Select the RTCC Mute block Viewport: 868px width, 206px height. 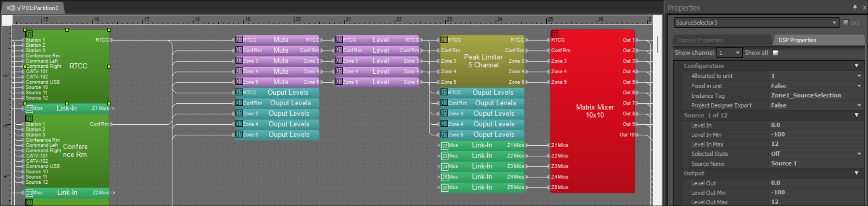point(281,40)
